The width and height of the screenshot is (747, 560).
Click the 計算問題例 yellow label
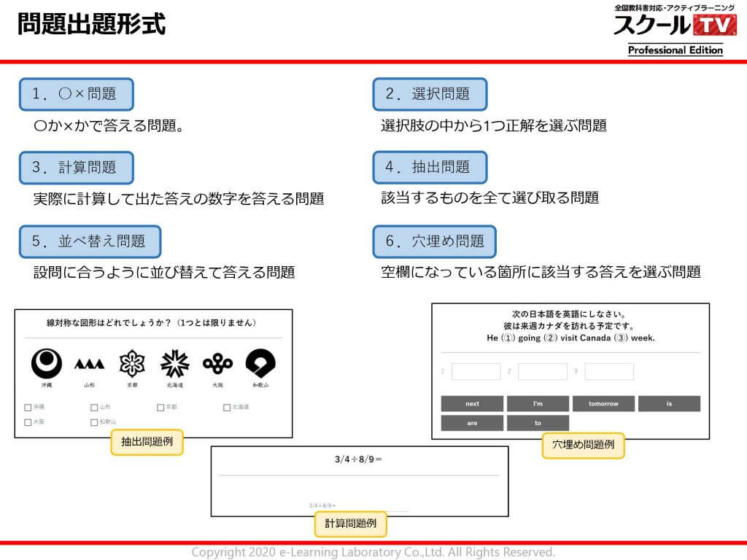click(351, 524)
